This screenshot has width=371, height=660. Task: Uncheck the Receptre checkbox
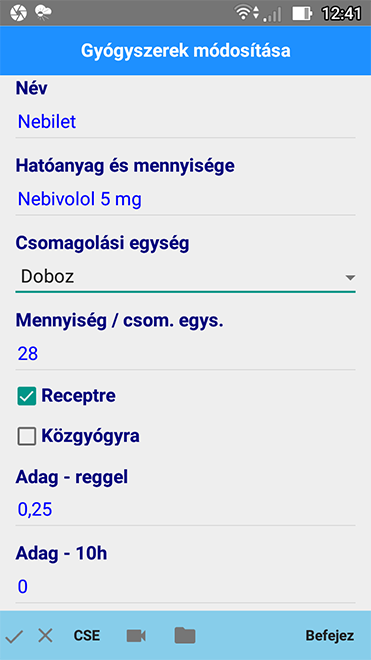pyautogui.click(x=27, y=397)
